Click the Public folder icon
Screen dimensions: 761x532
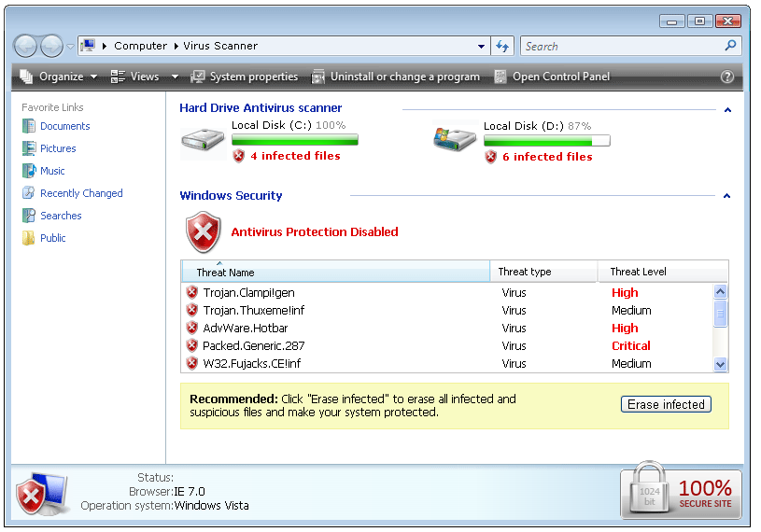[x=29, y=238]
